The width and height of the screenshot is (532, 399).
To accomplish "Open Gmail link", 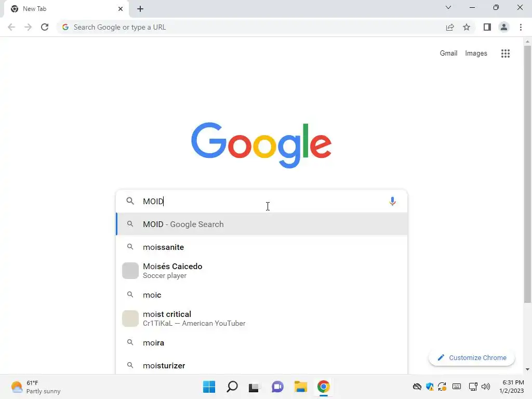I will 448,54.
